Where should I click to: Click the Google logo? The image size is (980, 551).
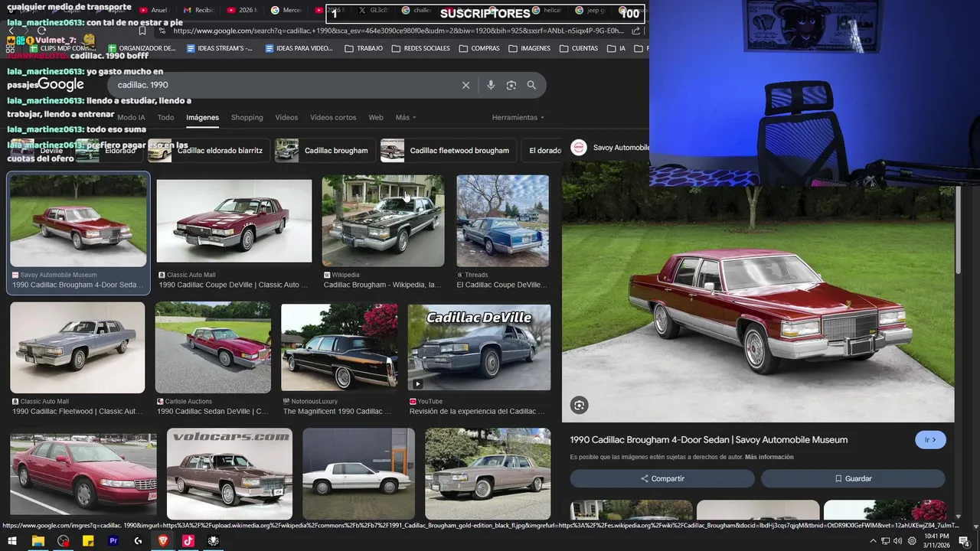click(x=60, y=85)
